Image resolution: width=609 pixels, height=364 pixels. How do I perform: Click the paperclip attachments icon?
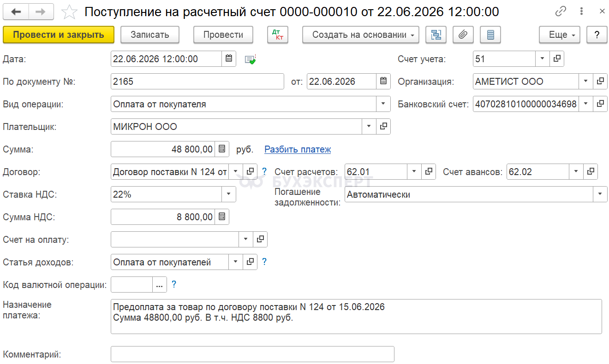point(463,35)
